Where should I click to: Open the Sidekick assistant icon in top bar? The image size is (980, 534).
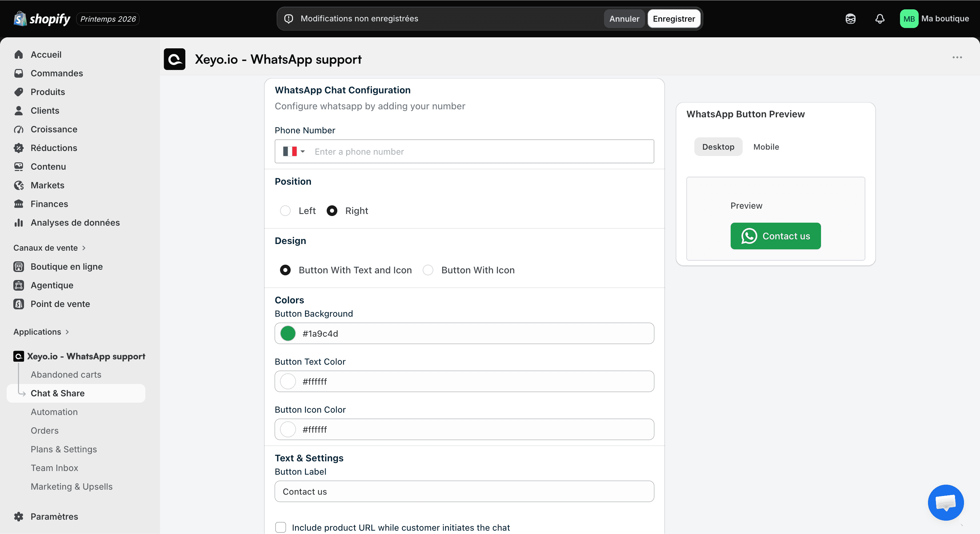coord(850,19)
